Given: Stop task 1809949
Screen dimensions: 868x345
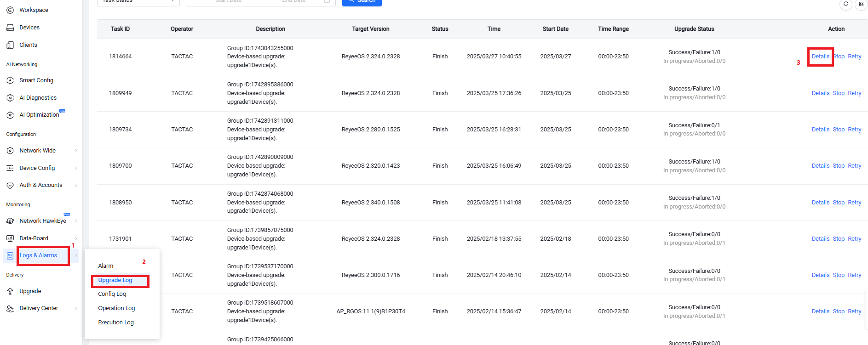Looking at the screenshot, I should point(839,93).
